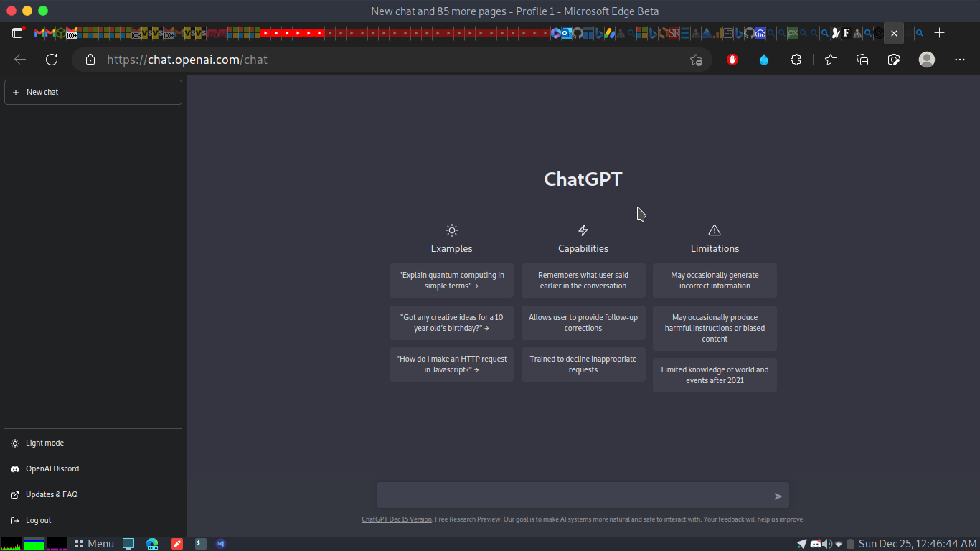Click the taskbar date and time clock

918,544
